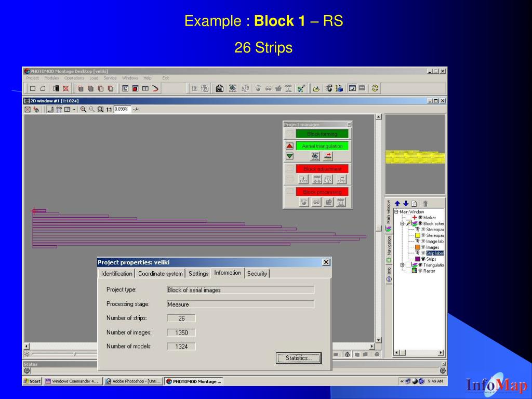
Task: Click the zoom percentage field showing 0.098%
Action: pyautogui.click(x=122, y=109)
